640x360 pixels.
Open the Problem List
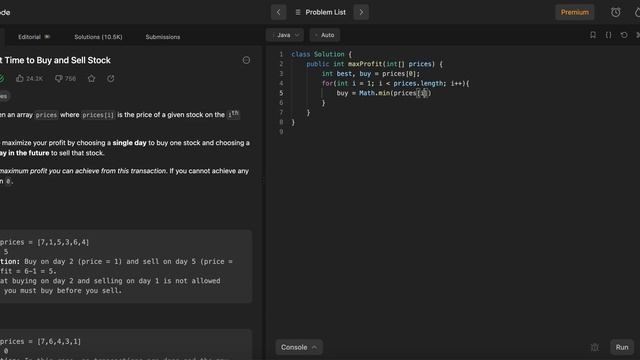320,12
